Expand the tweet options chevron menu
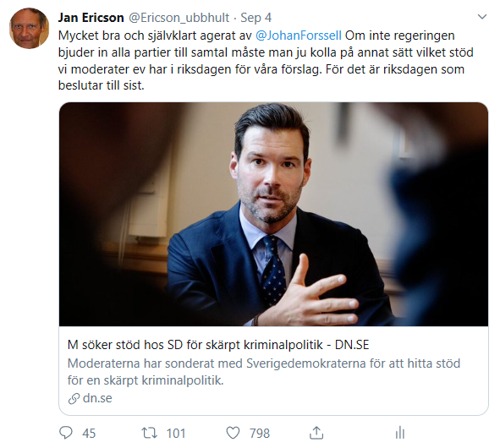500x448 pixels. pyautogui.click(x=482, y=17)
